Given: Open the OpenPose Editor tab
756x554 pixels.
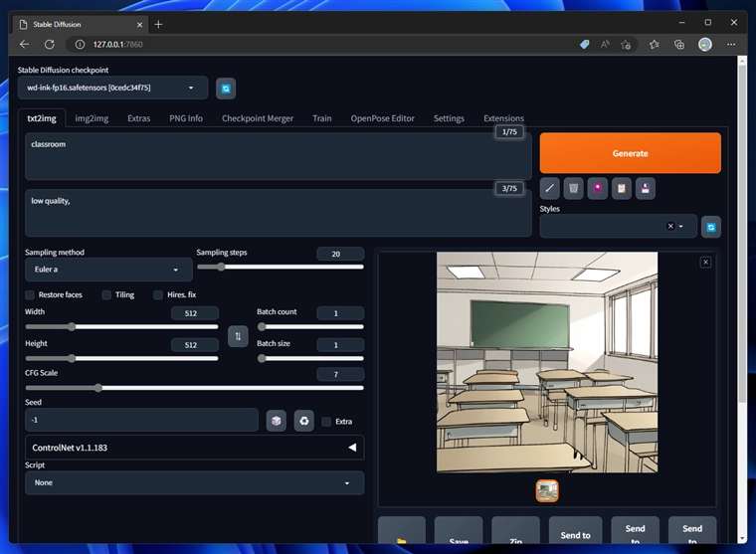Looking at the screenshot, I should [382, 118].
